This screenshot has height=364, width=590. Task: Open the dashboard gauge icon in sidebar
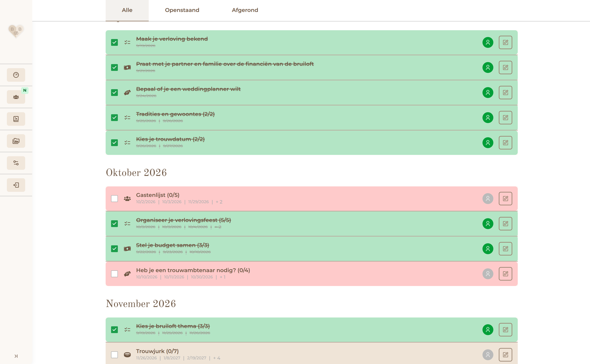click(16, 75)
